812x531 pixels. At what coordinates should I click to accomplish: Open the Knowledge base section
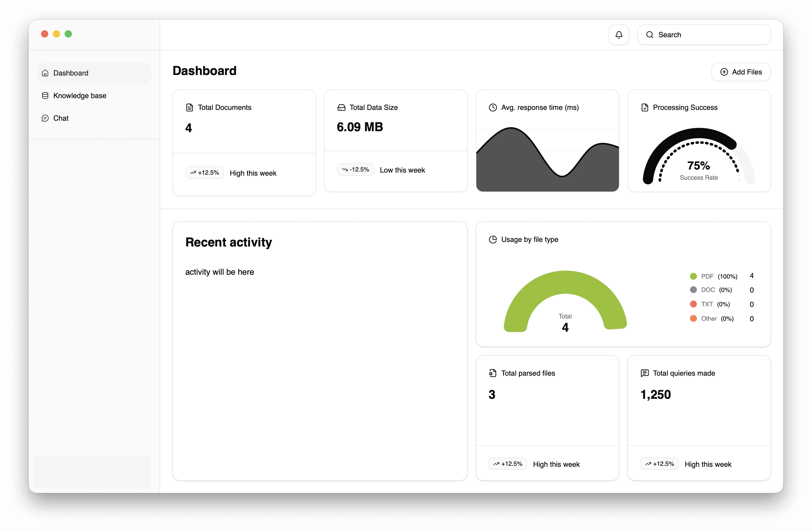click(80, 96)
